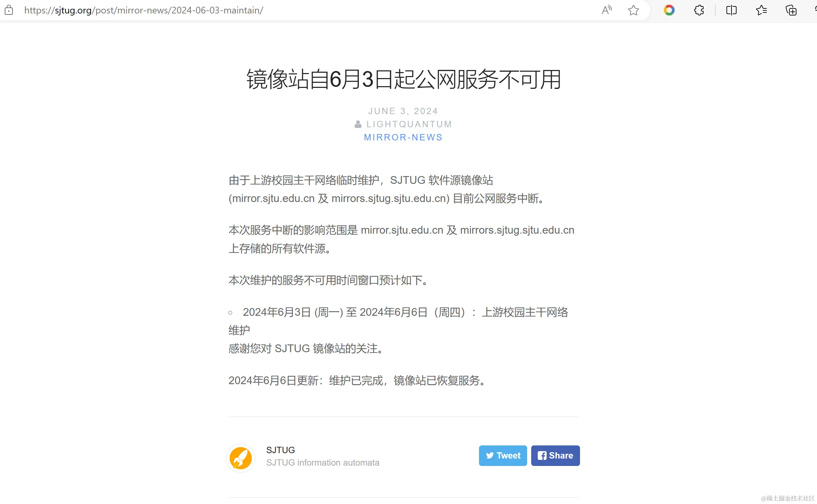This screenshot has height=504, width=817.
Task: Add page to favorites with the star
Action: click(x=633, y=10)
